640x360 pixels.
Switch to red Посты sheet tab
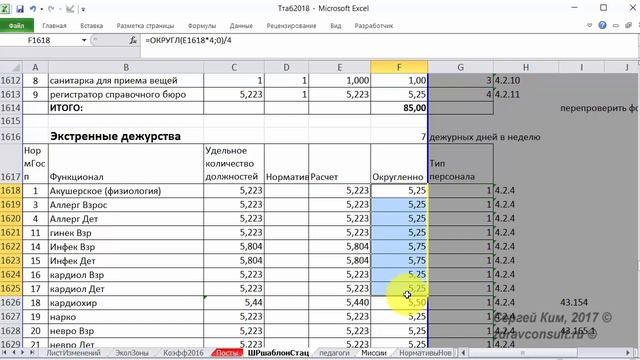coord(227,353)
